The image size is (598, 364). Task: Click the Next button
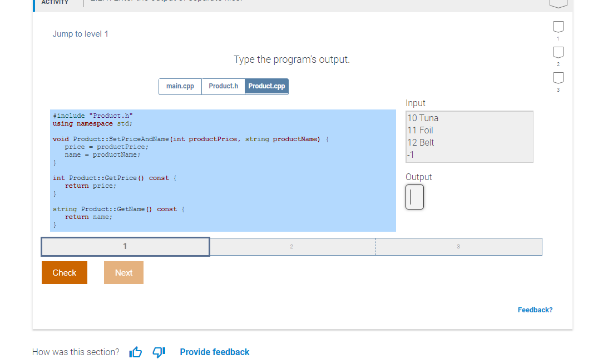pos(123,272)
